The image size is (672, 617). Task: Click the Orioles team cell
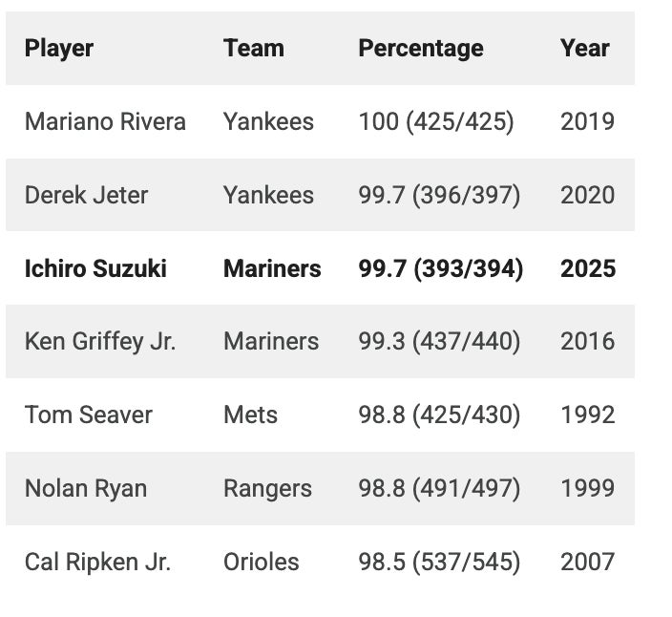[x=261, y=562]
